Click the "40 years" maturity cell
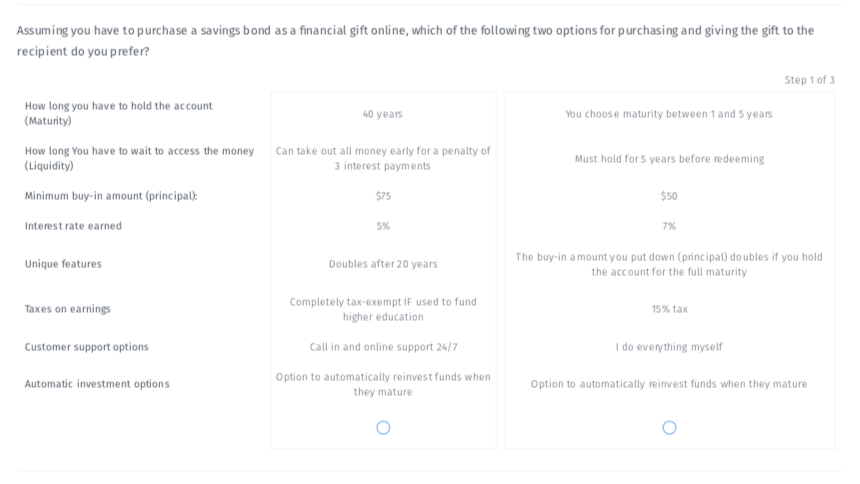This screenshot has height=484, width=860. 383,114
